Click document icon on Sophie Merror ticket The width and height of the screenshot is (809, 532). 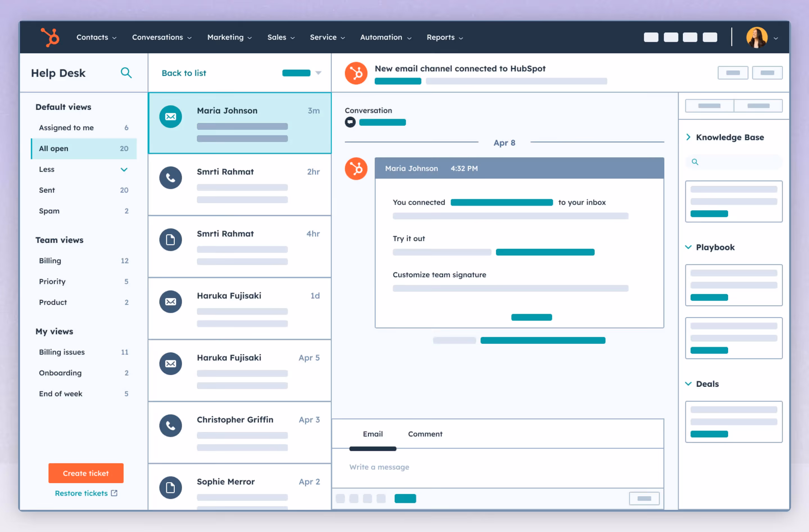[171, 488]
